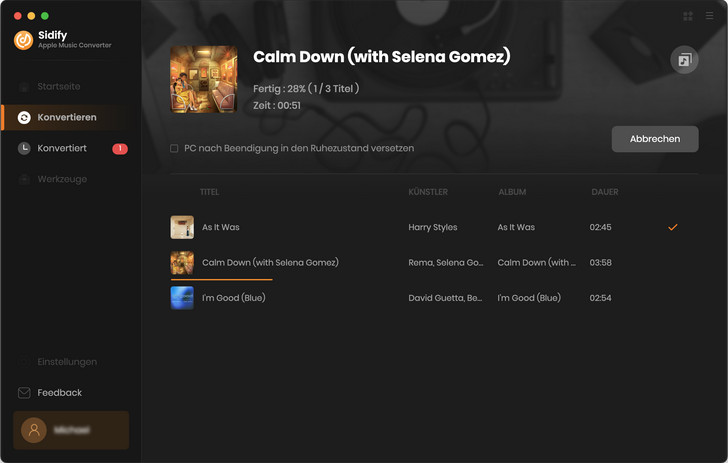Click the grid view icon top right
The height and width of the screenshot is (463, 728).
[688, 16]
